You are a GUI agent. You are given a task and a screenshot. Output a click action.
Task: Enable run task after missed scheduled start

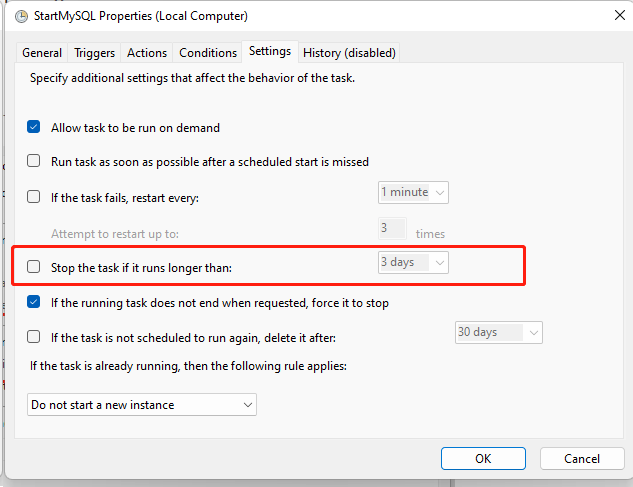tap(34, 161)
